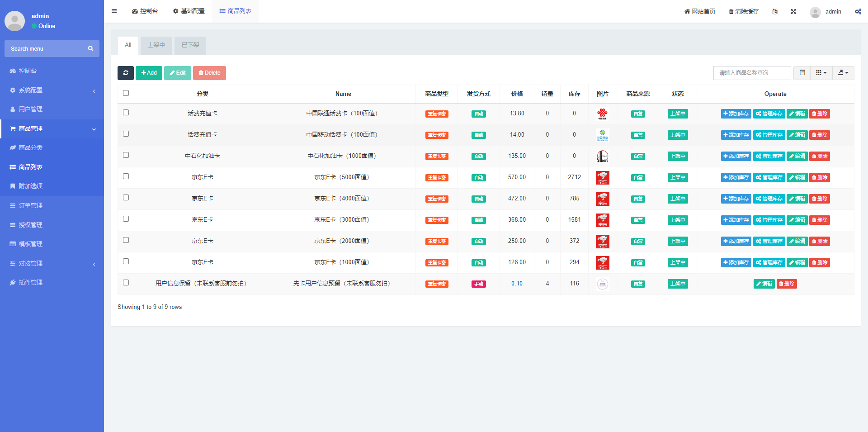Check the 京东E卡（5000面值）row checkbox
The width and height of the screenshot is (868, 432).
pos(126,176)
